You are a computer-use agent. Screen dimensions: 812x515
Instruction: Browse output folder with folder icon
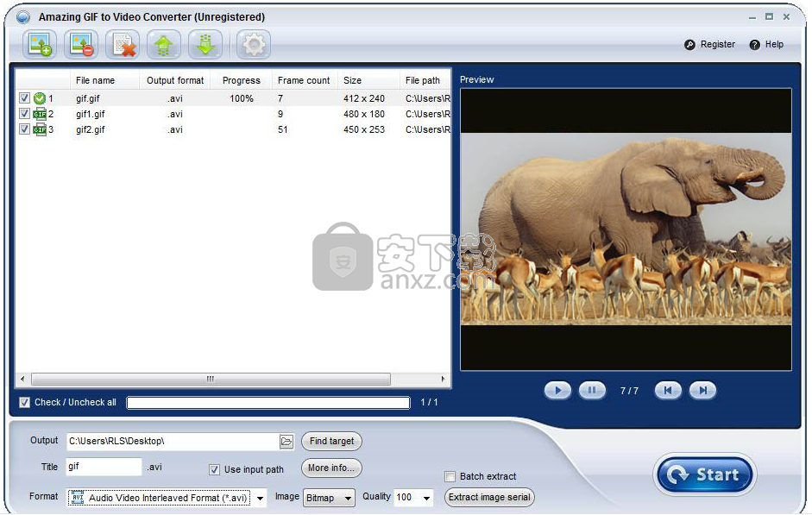(286, 442)
